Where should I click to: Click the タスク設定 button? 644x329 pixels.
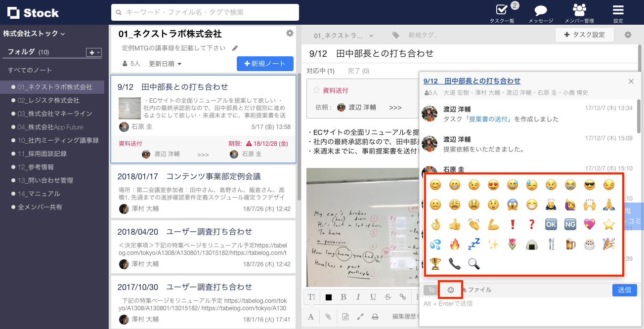[x=585, y=35]
